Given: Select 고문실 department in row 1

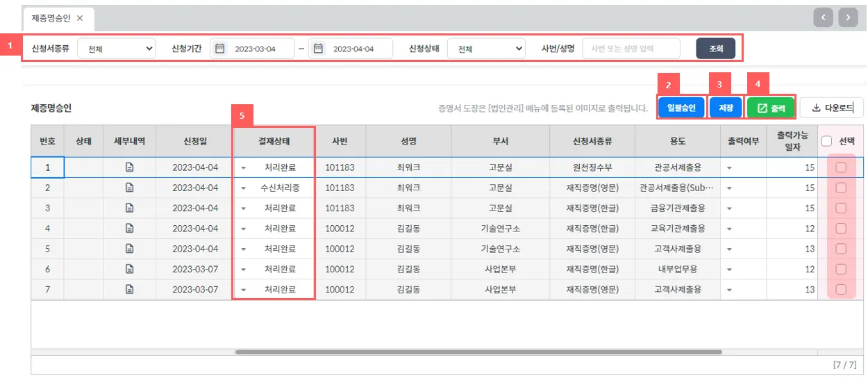Looking at the screenshot, I should click(x=500, y=167).
